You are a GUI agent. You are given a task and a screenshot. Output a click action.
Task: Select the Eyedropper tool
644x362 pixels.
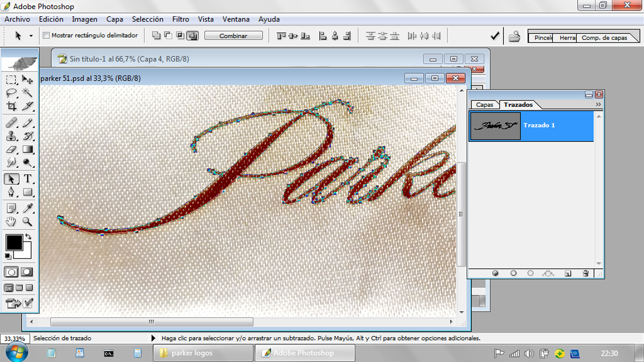coord(28,208)
